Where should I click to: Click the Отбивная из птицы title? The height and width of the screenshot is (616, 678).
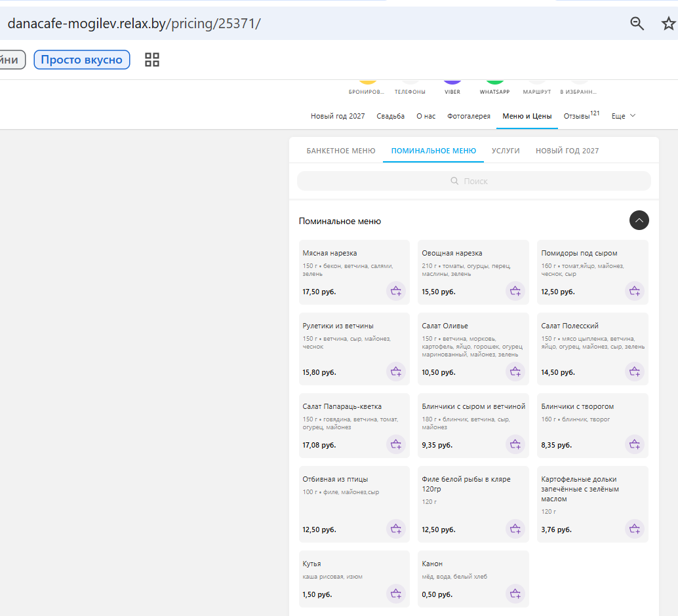click(335, 479)
